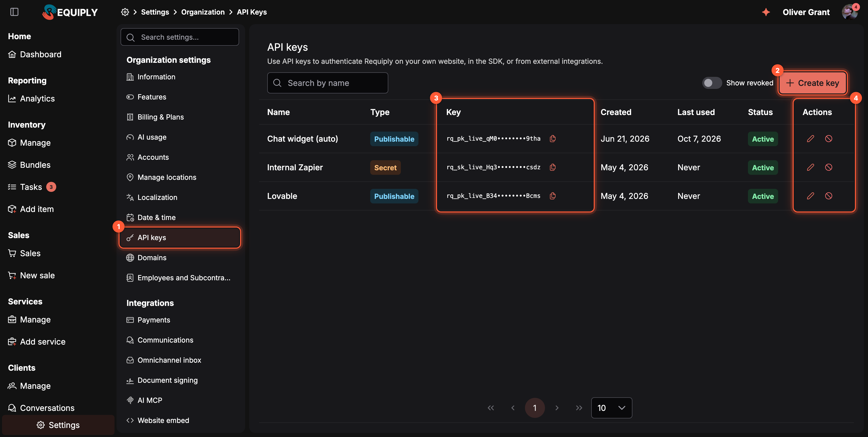Open the Information settings page
868x437 pixels.
click(x=180, y=77)
